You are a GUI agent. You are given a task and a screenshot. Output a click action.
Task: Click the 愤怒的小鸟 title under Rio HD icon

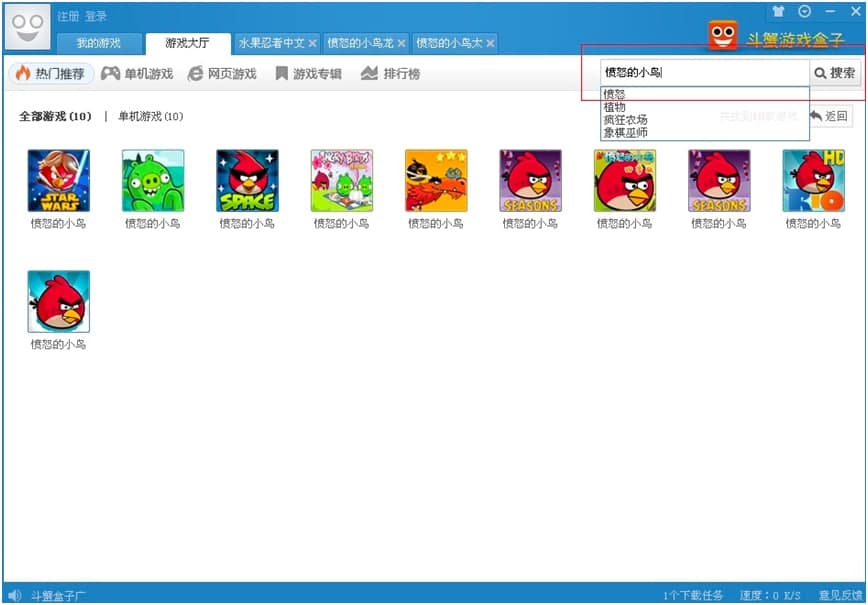click(x=814, y=224)
